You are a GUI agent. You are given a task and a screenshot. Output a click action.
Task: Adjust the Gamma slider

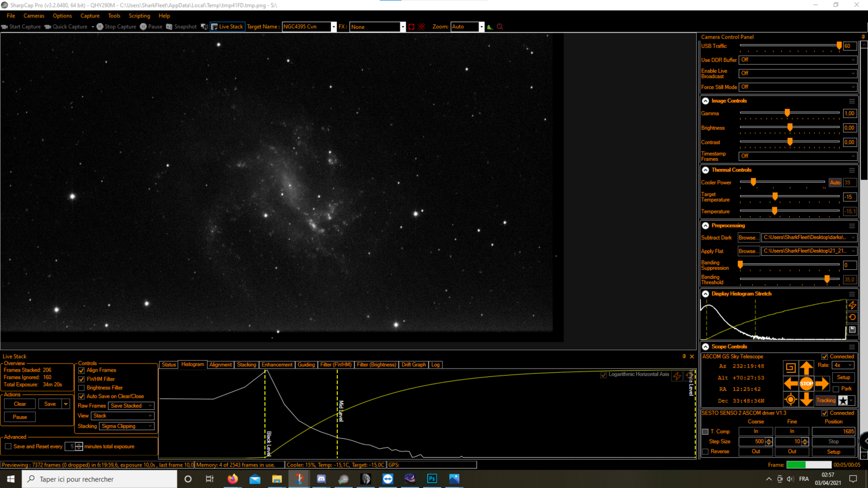pos(787,113)
